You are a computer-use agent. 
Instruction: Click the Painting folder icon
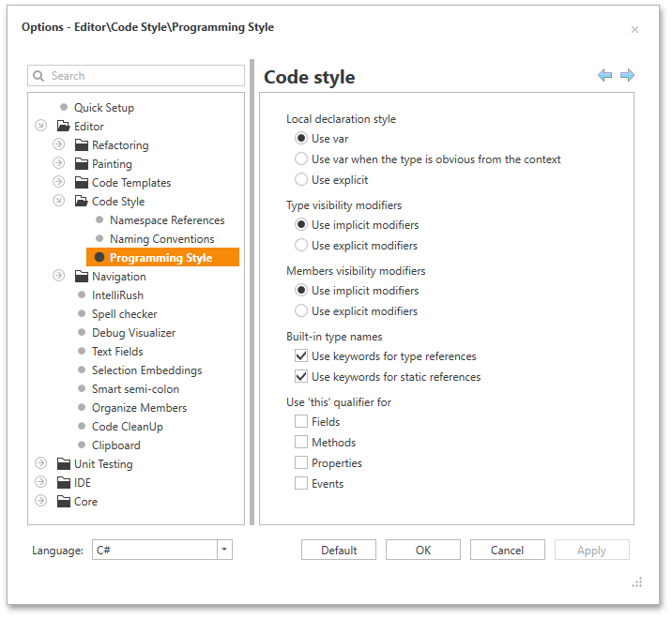point(82,164)
